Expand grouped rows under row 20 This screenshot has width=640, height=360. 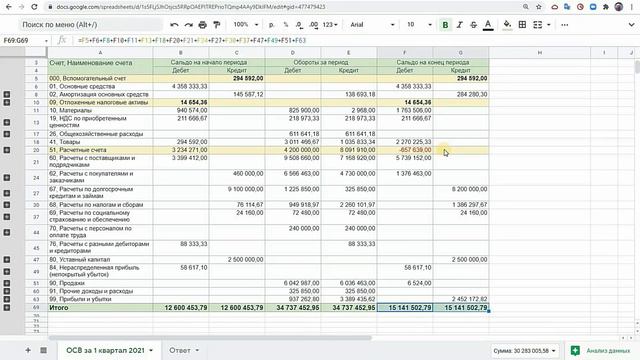(x=7, y=150)
